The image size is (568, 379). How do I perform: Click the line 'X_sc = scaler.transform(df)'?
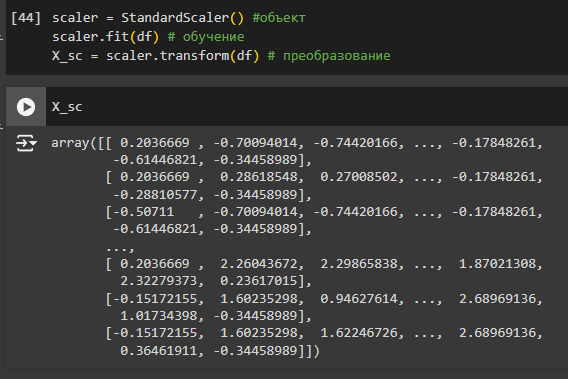click(x=155, y=56)
